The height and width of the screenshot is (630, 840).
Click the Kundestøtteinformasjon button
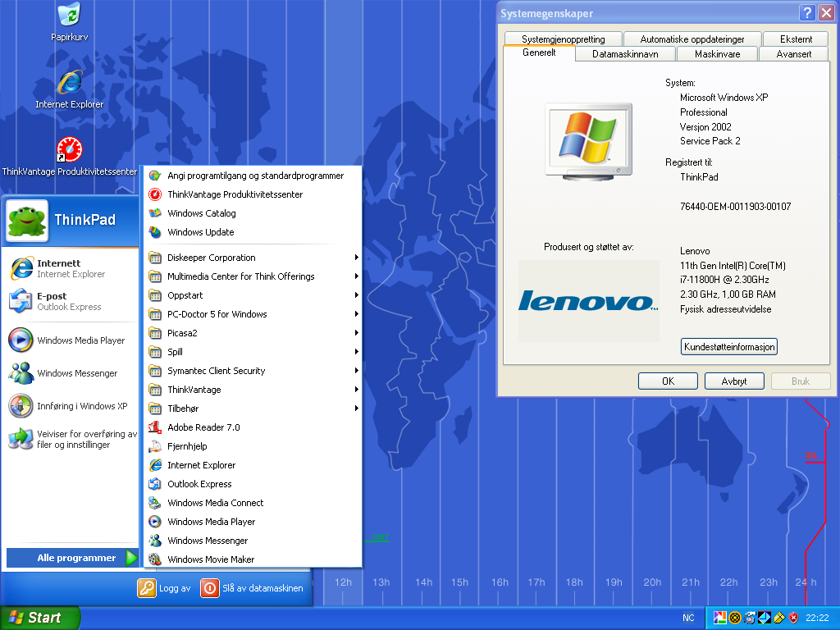(x=728, y=347)
